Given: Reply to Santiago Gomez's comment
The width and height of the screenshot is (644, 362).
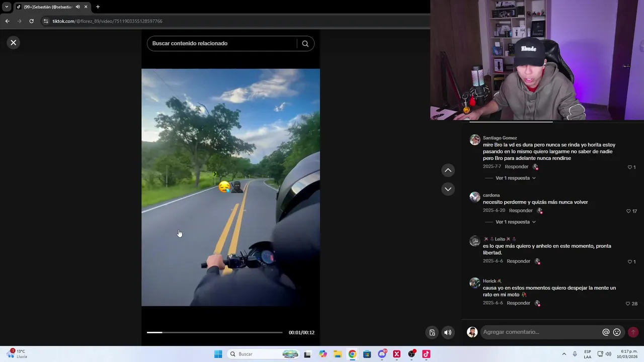Looking at the screenshot, I should [x=516, y=167].
